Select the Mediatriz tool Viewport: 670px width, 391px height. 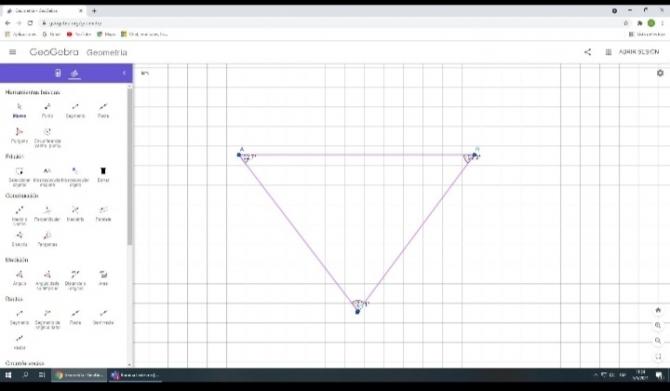pyautogui.click(x=75, y=214)
